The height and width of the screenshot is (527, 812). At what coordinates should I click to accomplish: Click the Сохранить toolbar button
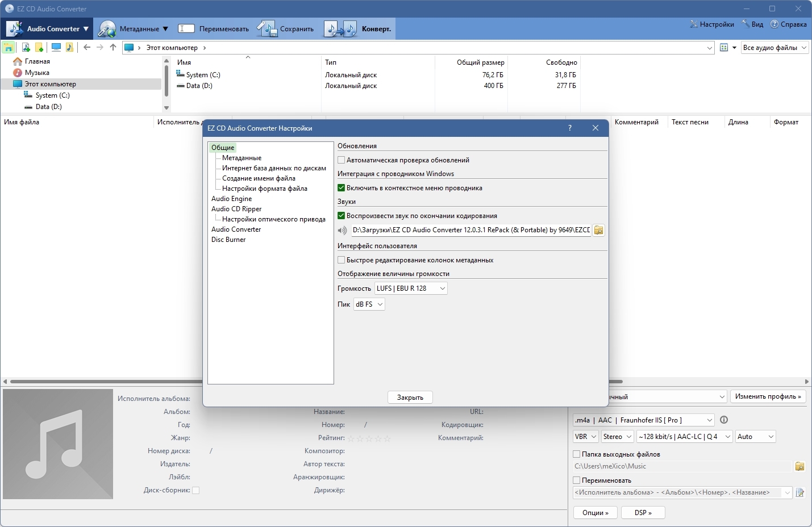285,28
